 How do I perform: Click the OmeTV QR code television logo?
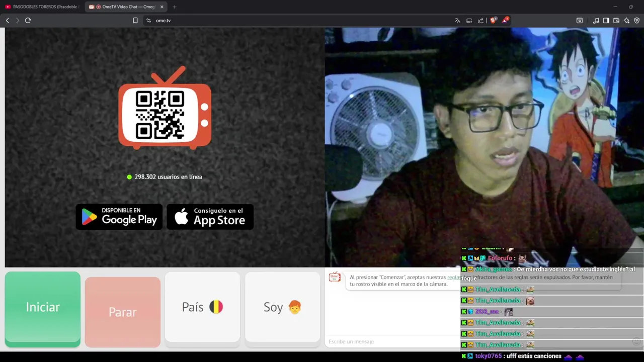click(165, 108)
